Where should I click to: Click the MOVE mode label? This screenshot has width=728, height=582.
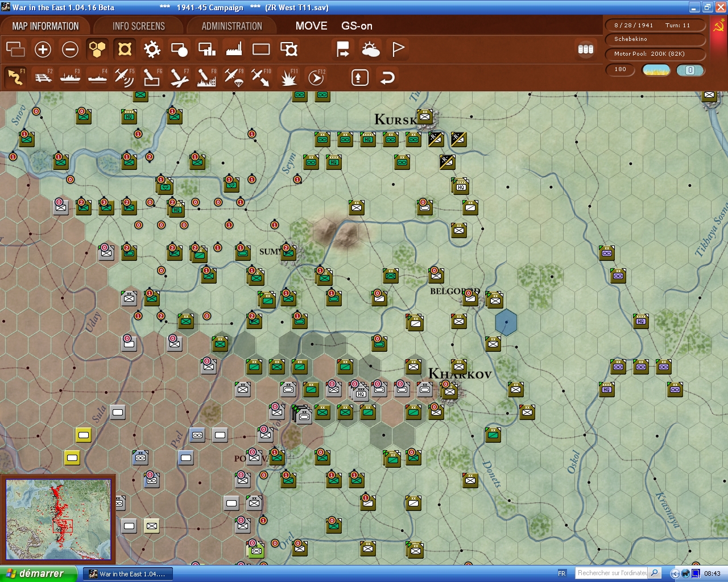click(312, 26)
